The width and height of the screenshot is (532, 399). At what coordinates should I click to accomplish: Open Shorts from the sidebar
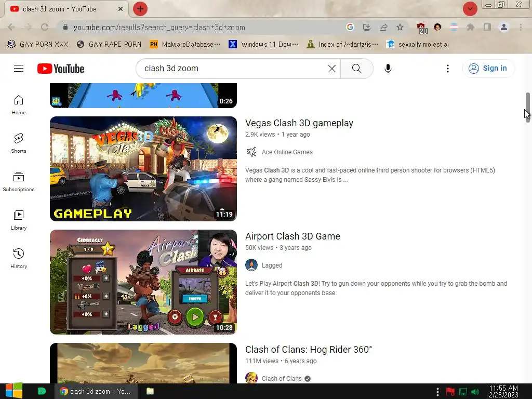[19, 143]
